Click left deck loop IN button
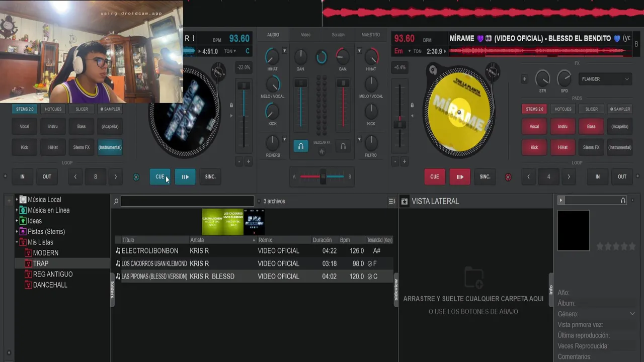Screen dimensions: 644x362 (x=22, y=176)
